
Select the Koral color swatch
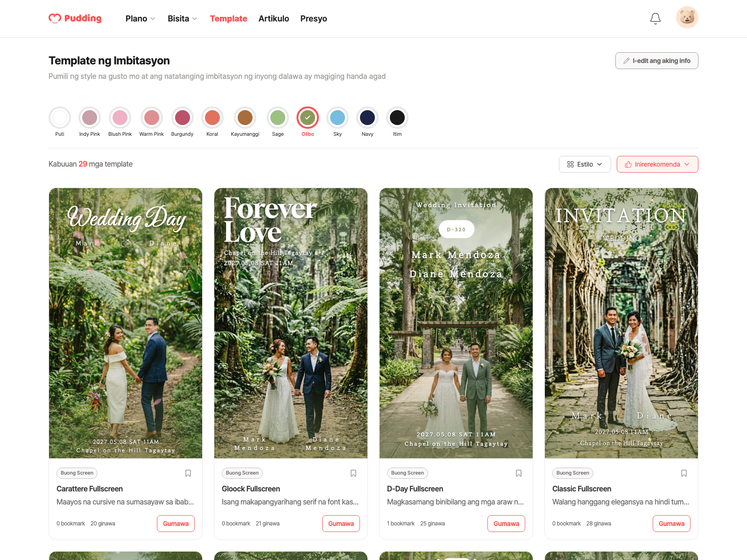click(212, 118)
